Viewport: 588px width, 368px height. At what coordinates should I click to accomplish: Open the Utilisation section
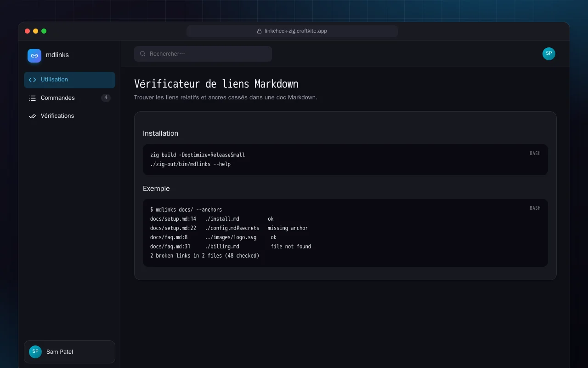coord(69,80)
